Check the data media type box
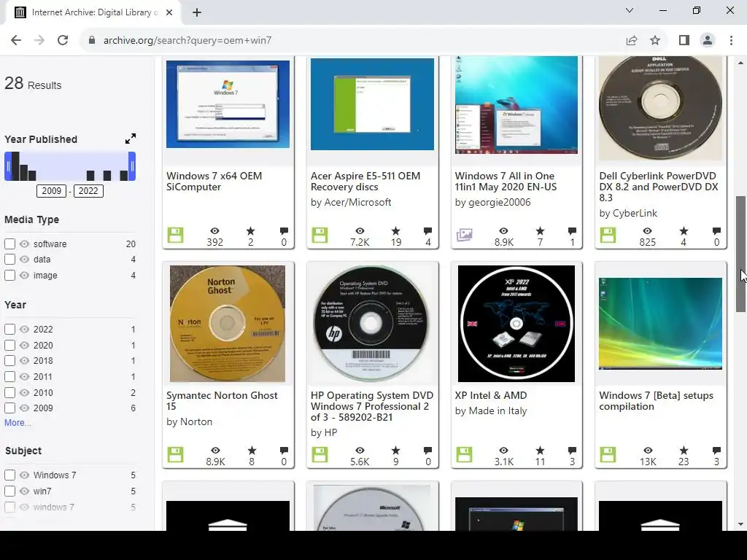Image resolution: width=747 pixels, height=560 pixels. 9,259
